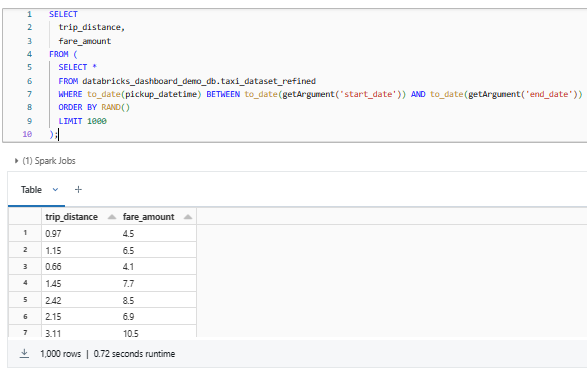
Task: Click the 1,000 rows status text
Action: [60, 354]
